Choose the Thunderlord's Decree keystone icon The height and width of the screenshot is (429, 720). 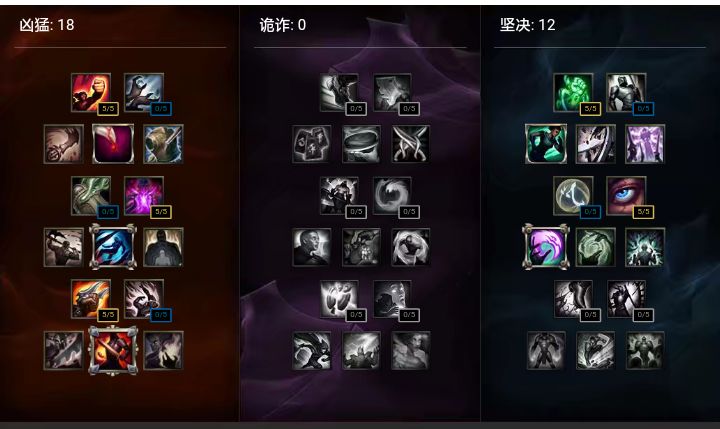(361, 350)
